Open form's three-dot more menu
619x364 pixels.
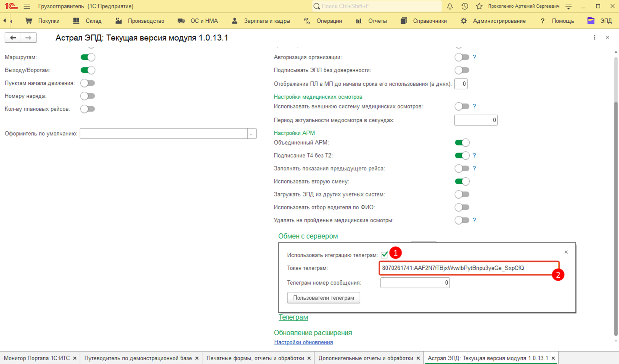click(x=594, y=38)
